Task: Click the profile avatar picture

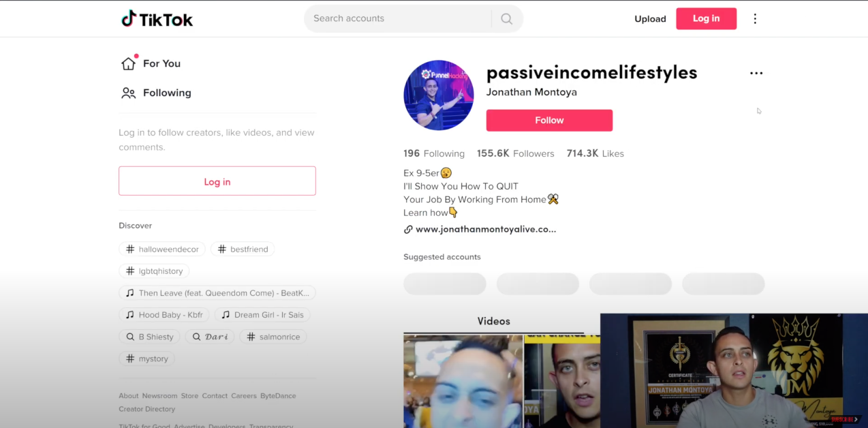Action: click(x=438, y=95)
